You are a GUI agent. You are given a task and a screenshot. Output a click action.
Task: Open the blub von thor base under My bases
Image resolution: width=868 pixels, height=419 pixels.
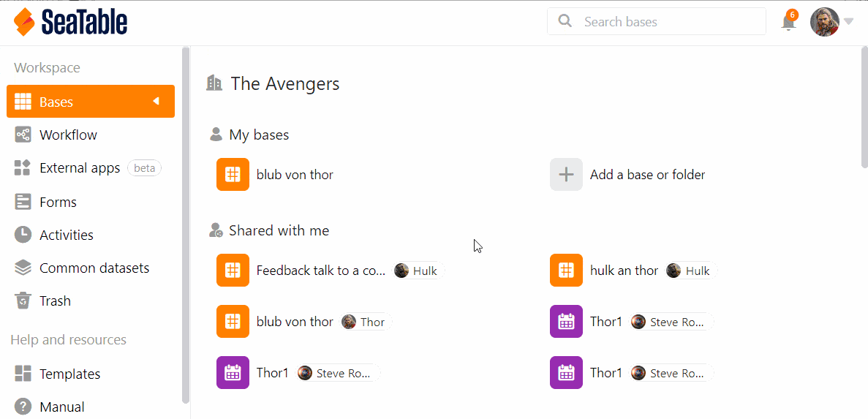click(294, 175)
